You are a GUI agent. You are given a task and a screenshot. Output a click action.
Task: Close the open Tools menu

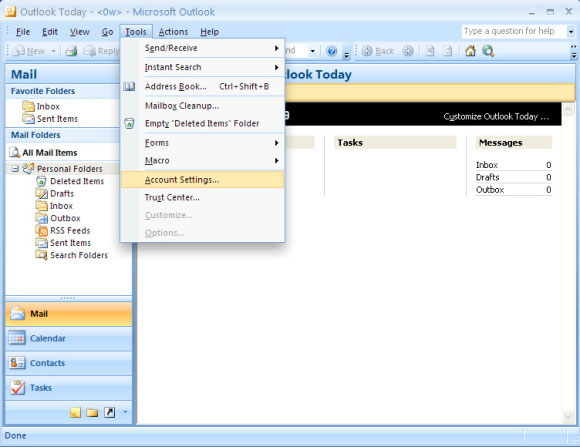[x=136, y=32]
